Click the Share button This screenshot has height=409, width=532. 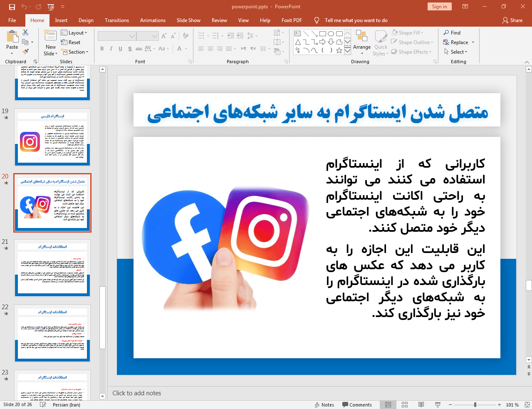512,20
